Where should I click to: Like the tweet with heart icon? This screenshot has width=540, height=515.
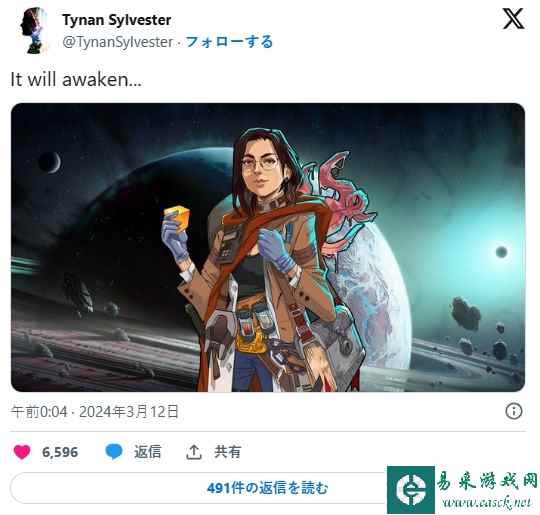coord(22,452)
